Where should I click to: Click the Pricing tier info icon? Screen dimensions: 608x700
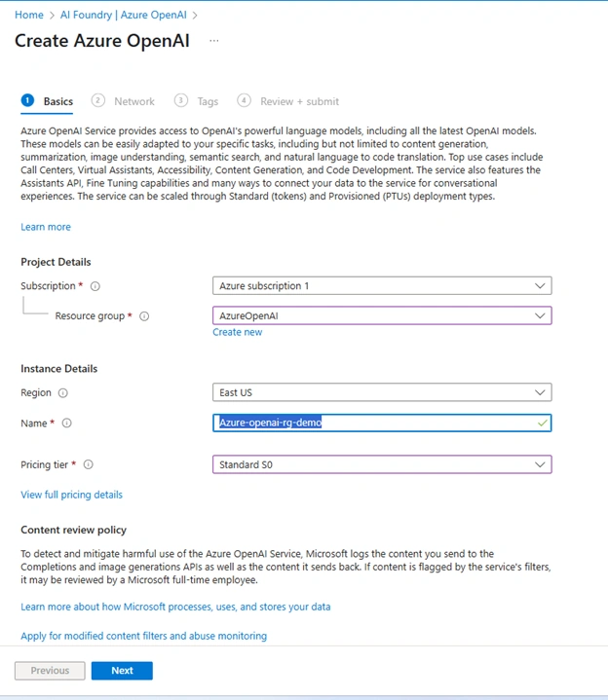click(89, 464)
